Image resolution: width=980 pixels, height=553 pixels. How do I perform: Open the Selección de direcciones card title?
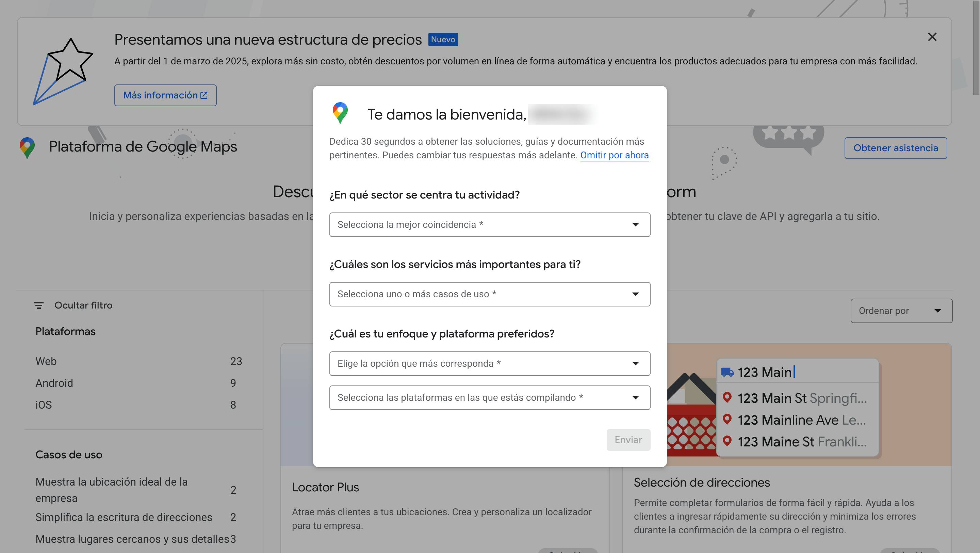pos(702,483)
